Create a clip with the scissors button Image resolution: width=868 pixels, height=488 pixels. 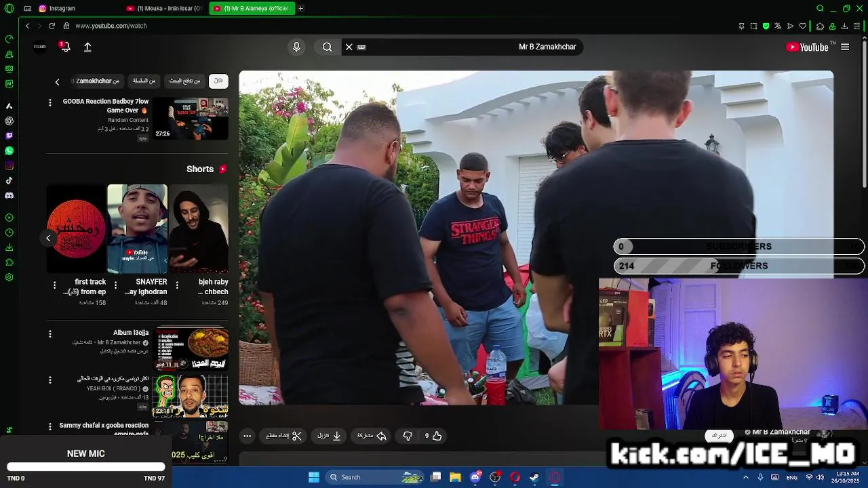tap(284, 436)
